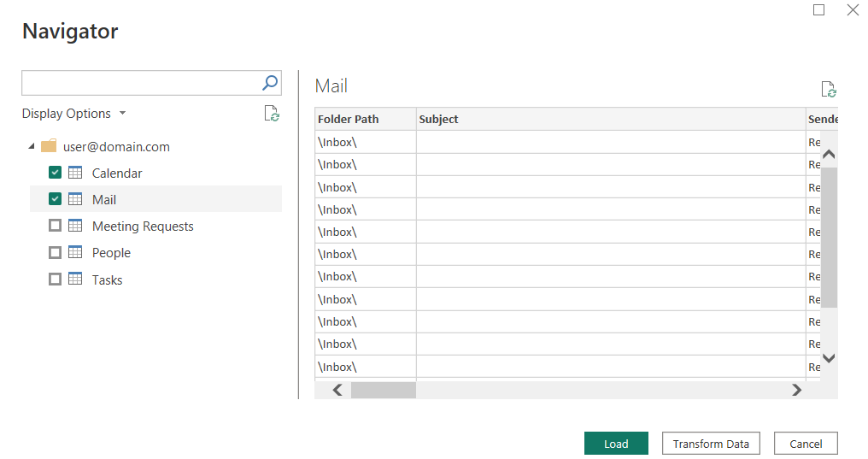Screen dimensions: 868x459
Task: Select the Mail tree item label
Action: tap(104, 200)
